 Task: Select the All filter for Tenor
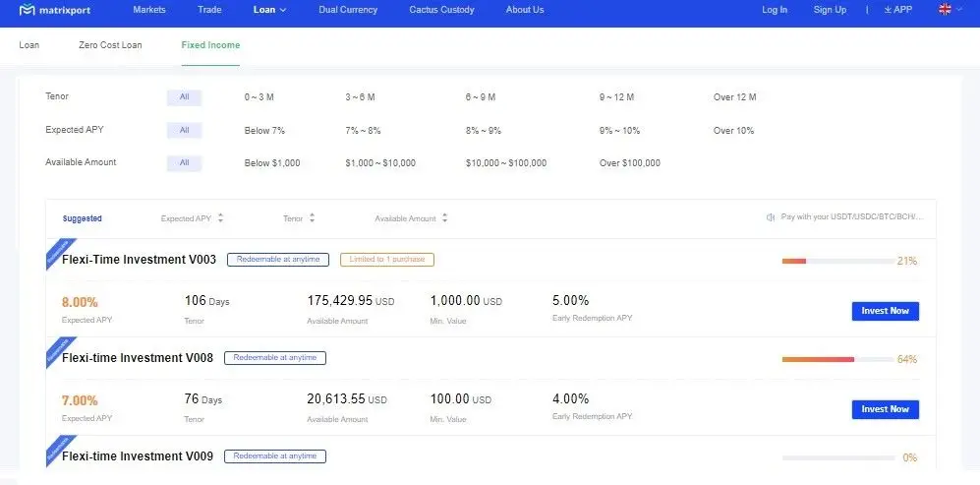[184, 97]
